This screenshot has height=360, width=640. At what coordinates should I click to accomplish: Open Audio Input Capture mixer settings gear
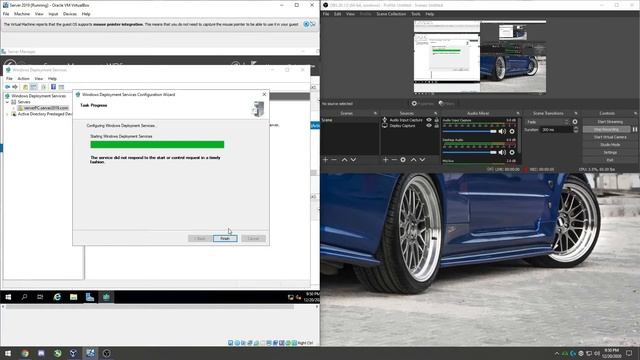coord(512,131)
